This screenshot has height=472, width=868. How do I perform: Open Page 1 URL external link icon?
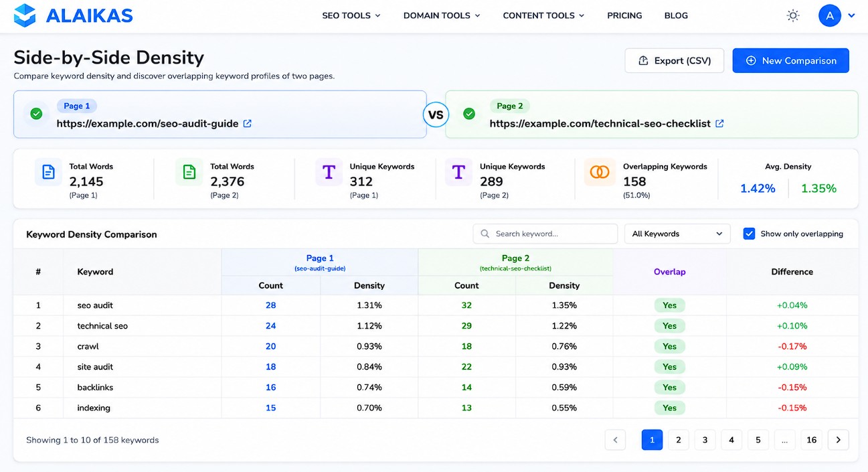248,123
